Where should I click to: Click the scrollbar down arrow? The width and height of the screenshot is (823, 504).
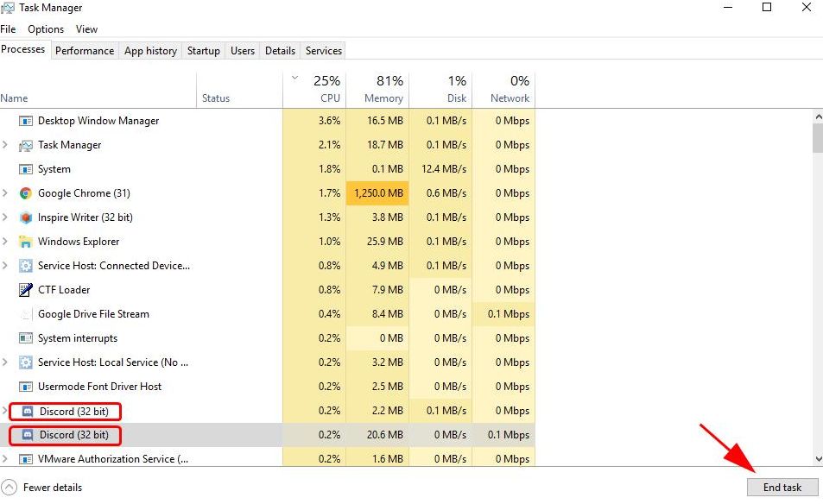click(x=817, y=460)
